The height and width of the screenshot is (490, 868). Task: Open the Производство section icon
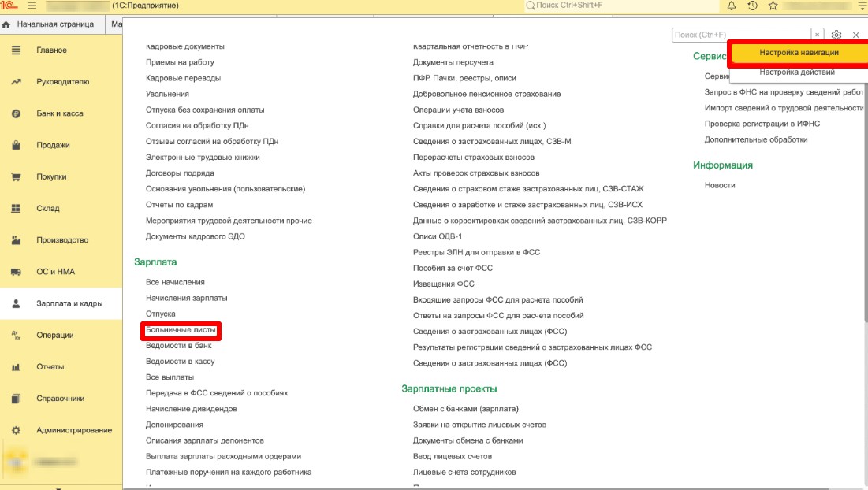coord(17,240)
